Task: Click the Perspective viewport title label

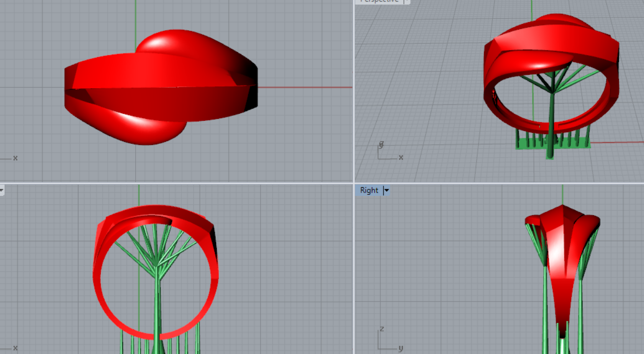Action: click(x=379, y=2)
